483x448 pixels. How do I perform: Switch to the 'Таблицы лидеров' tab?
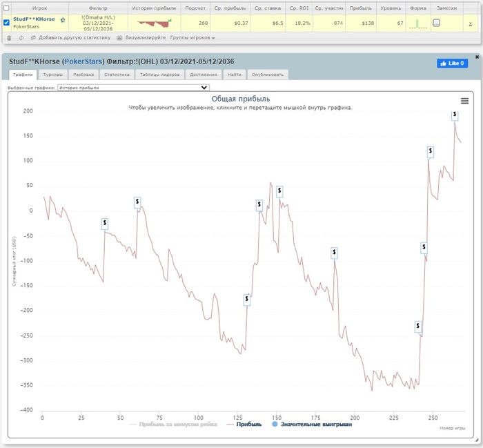point(159,75)
